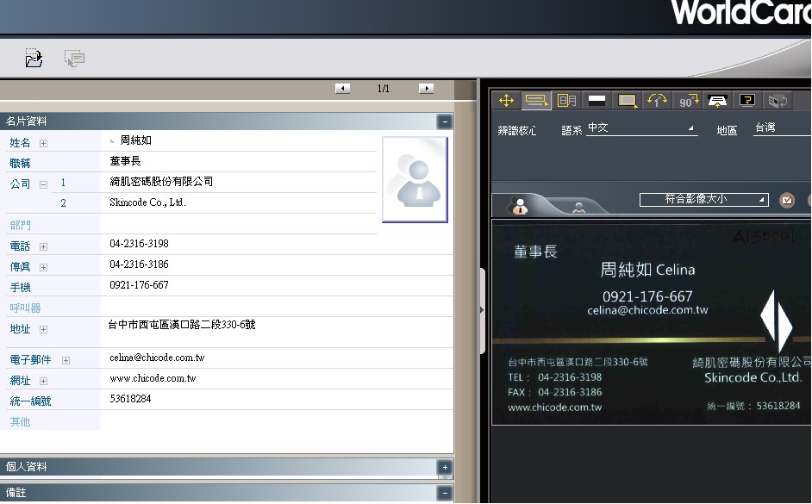The width and height of the screenshot is (812, 504).
Task: Expand the 電子郵件 field
Action: point(66,361)
